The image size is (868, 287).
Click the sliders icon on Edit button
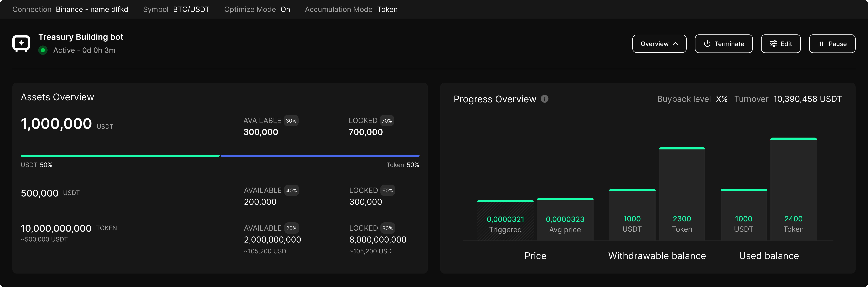point(773,43)
